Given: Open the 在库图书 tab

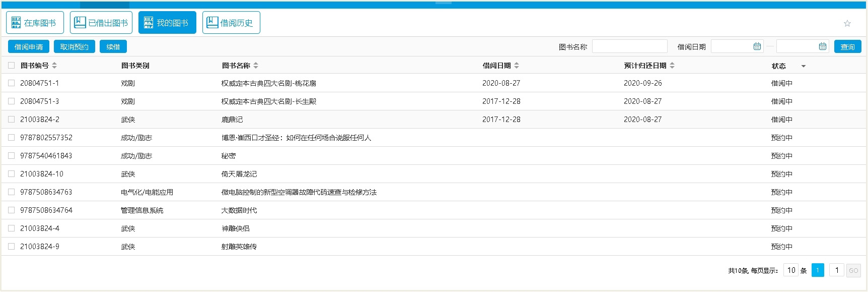Looking at the screenshot, I should click(x=35, y=23).
